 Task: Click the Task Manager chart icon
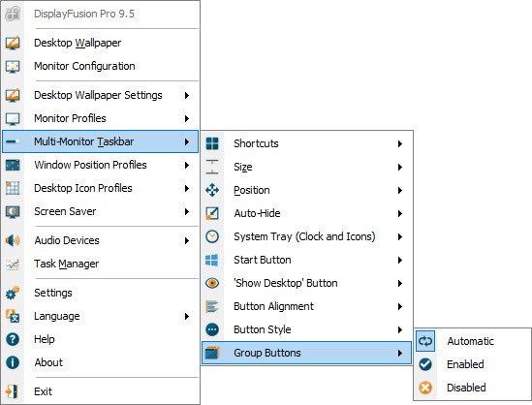coord(13,264)
